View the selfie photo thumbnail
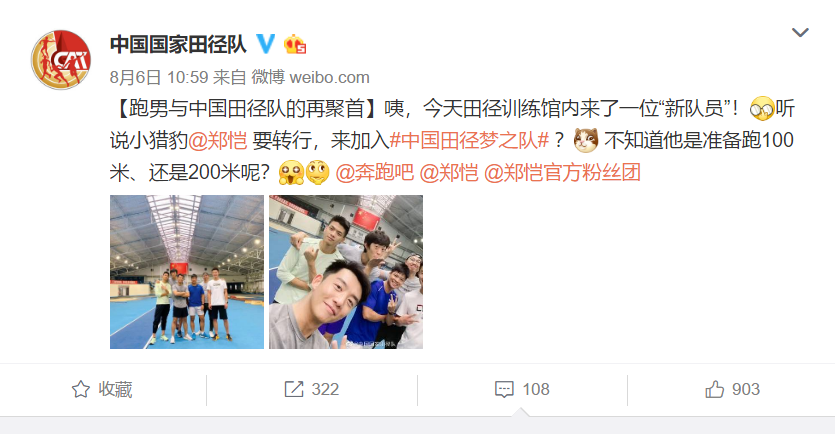Screen dimensions: 835x434 point(346,272)
